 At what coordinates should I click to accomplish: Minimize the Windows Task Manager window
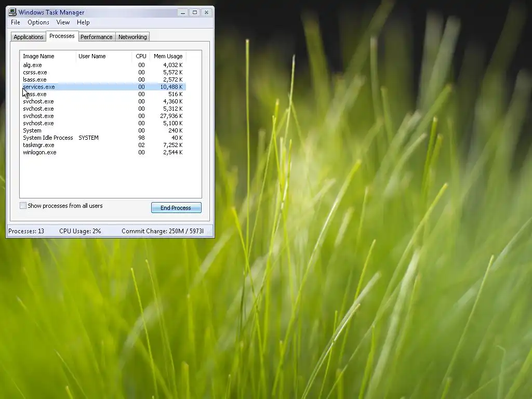click(x=183, y=12)
